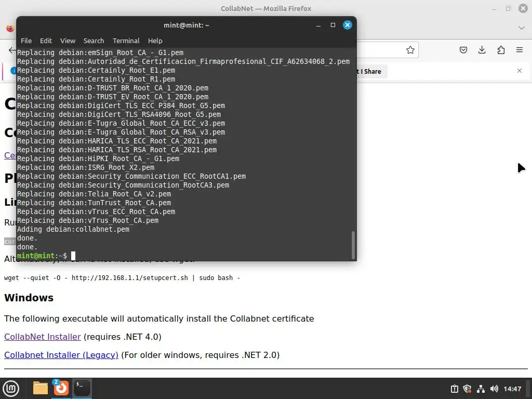Switch to Firefox in the taskbar
Viewport: 532px width, 399px height.
[x=61, y=388]
